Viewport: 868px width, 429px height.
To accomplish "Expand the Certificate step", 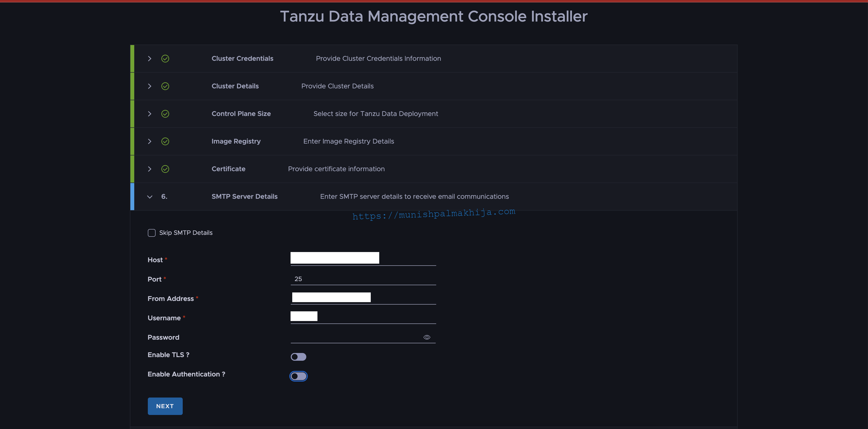I will point(150,169).
